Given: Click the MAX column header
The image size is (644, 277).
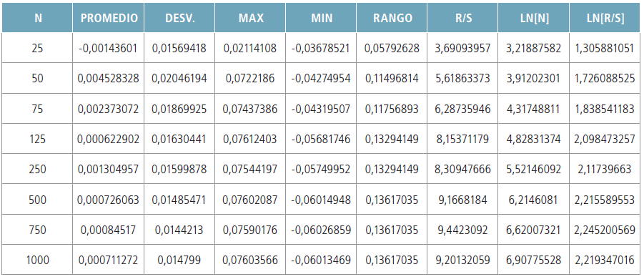Looking at the screenshot, I should (x=251, y=18).
